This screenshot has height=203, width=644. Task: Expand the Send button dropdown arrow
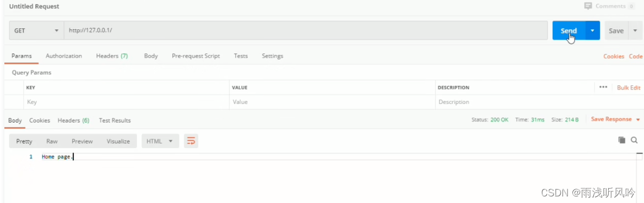[592, 31]
